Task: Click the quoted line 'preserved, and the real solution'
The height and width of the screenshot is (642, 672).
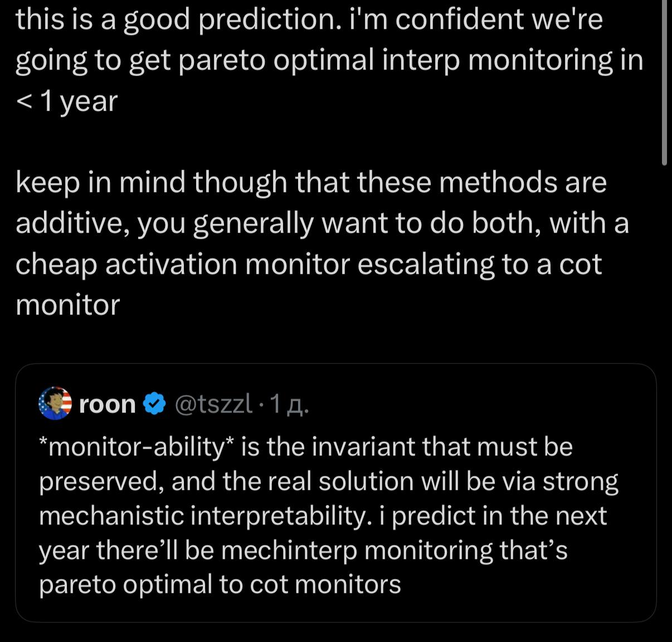Action: (329, 482)
